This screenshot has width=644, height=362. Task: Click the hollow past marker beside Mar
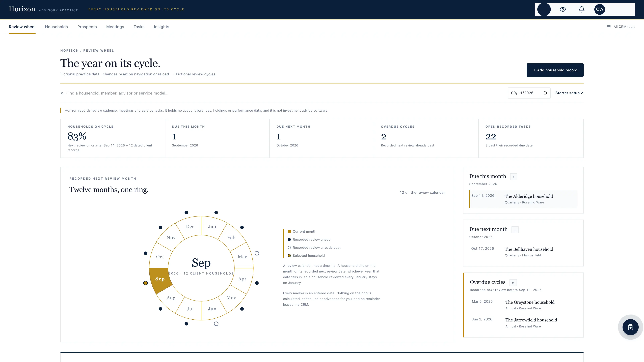pos(257,253)
